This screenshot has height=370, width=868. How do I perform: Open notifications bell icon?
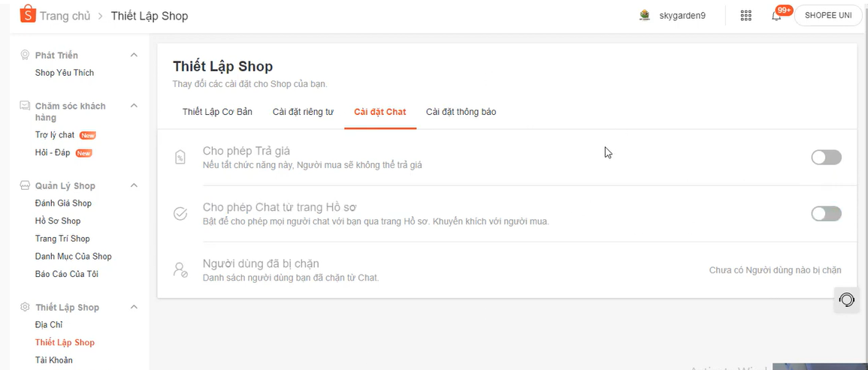coord(776,16)
